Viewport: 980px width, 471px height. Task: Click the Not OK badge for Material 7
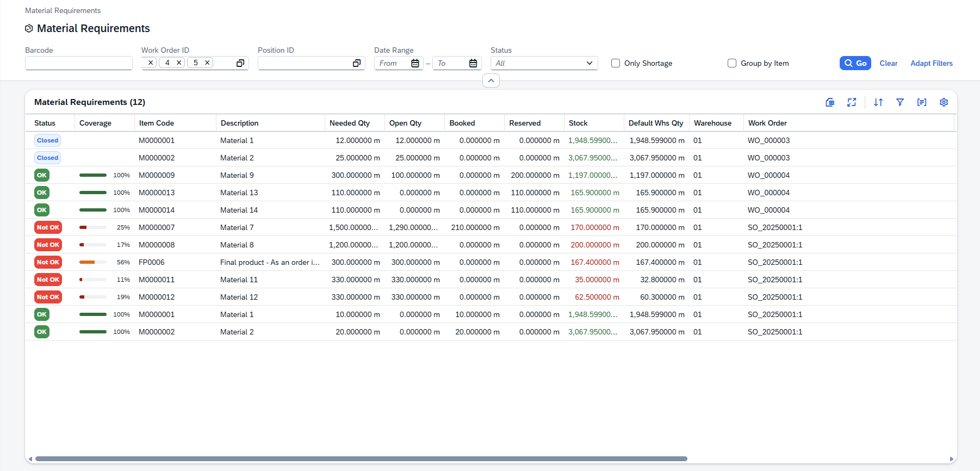(48, 227)
